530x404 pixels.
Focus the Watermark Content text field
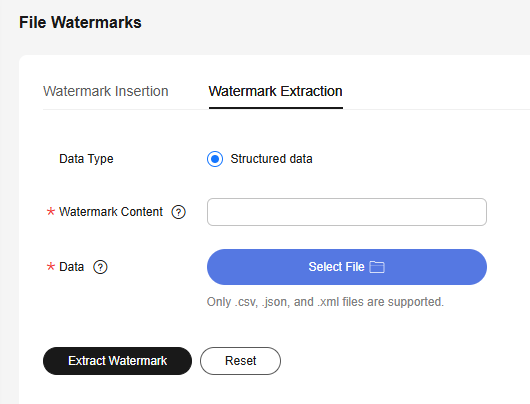click(x=347, y=212)
